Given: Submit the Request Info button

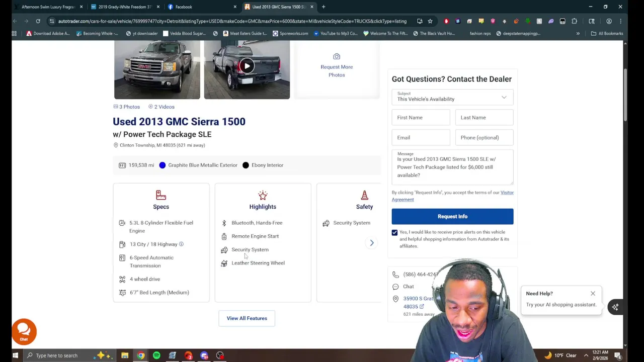Looking at the screenshot, I should (452, 216).
